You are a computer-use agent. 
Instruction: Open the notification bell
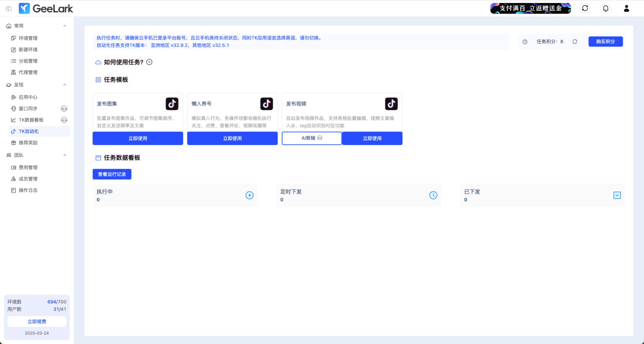[x=605, y=8]
